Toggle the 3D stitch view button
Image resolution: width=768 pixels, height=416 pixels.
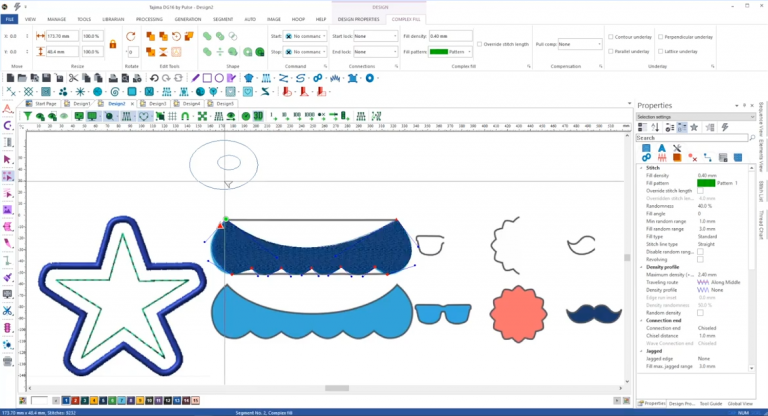click(257, 116)
